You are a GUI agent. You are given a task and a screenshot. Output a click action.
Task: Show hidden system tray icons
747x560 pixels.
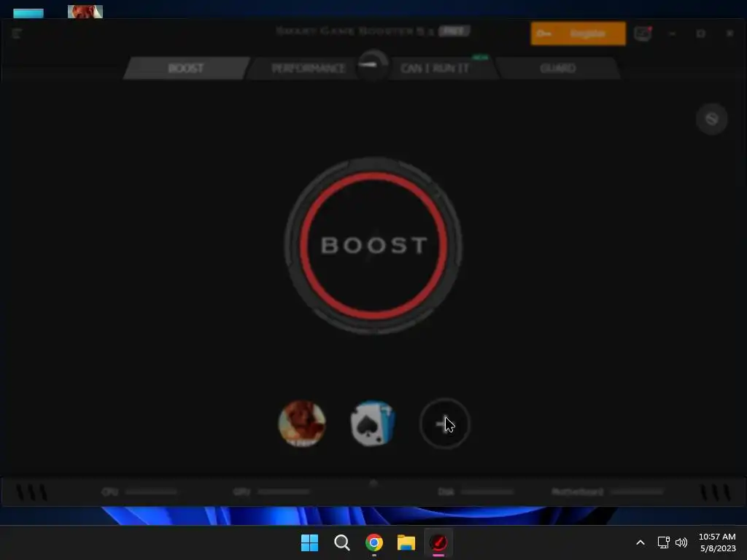[640, 542]
